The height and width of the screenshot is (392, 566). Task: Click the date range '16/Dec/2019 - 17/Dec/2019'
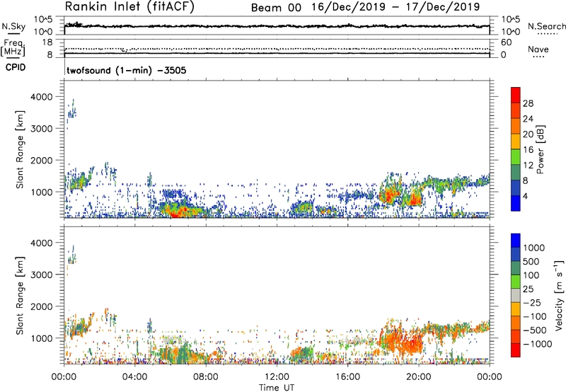click(x=395, y=7)
